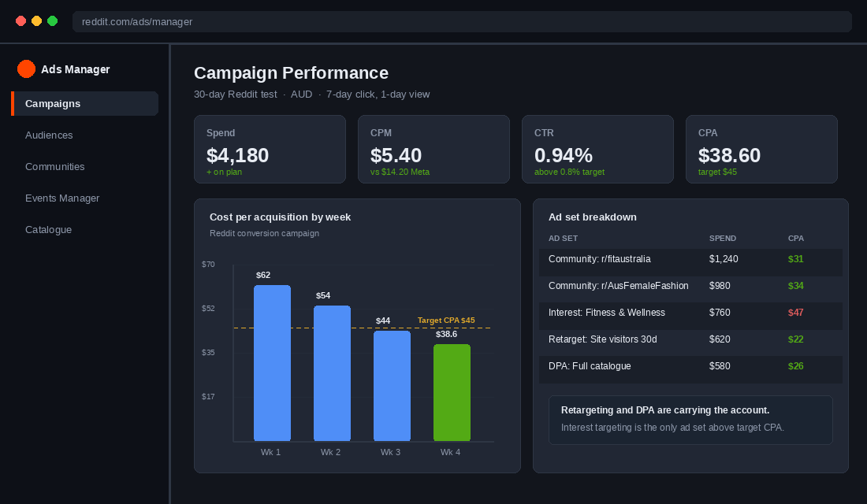Click the $620 spend value
867x504 pixels.
click(720, 339)
